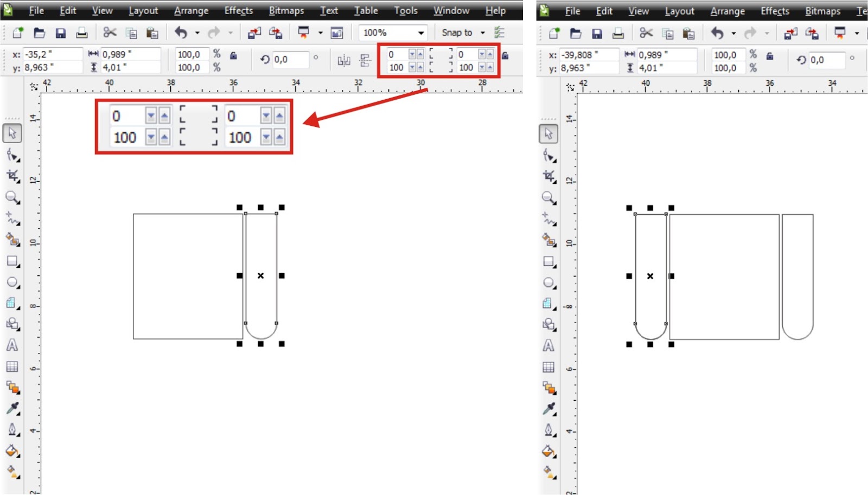Click the Cut button on the standard toolbar
The image size is (868, 495).
click(x=110, y=32)
